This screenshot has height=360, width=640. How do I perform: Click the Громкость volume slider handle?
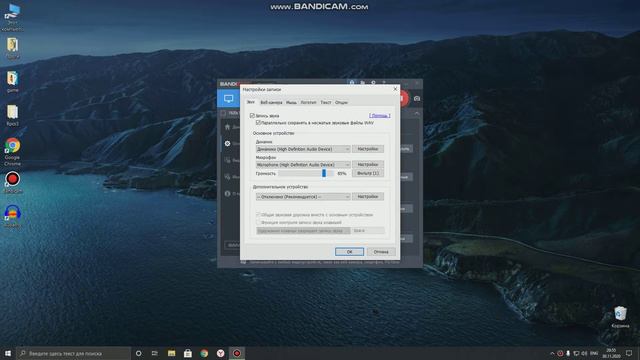tap(324, 173)
